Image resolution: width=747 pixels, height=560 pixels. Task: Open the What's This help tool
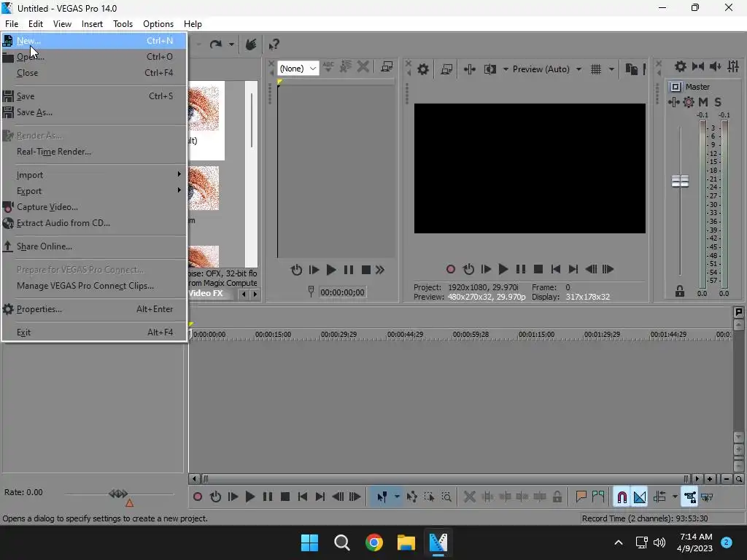point(274,44)
